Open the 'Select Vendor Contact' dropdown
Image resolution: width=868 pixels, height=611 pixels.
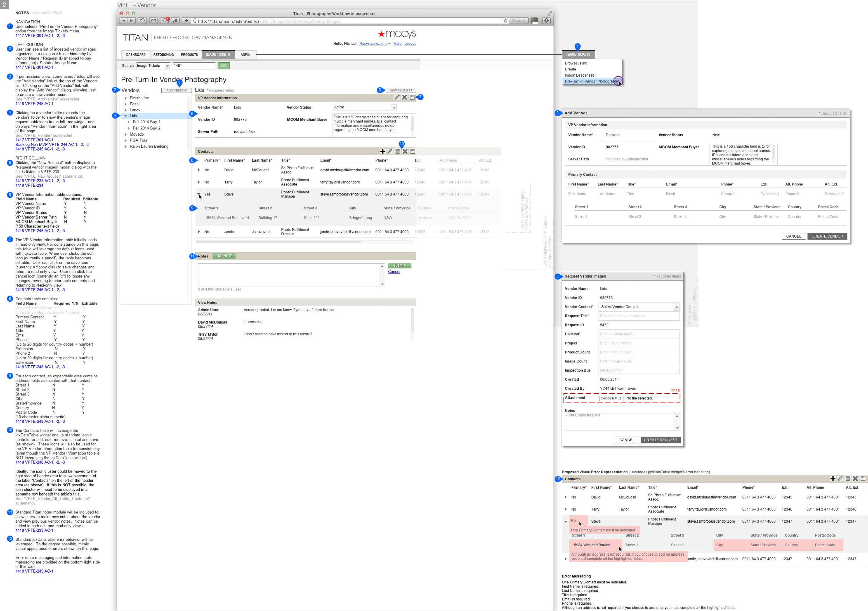(676, 307)
